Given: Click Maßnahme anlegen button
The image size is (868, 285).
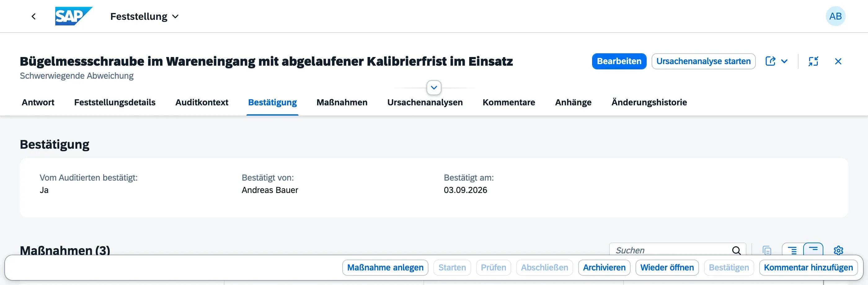Looking at the screenshot, I should pos(385,267).
